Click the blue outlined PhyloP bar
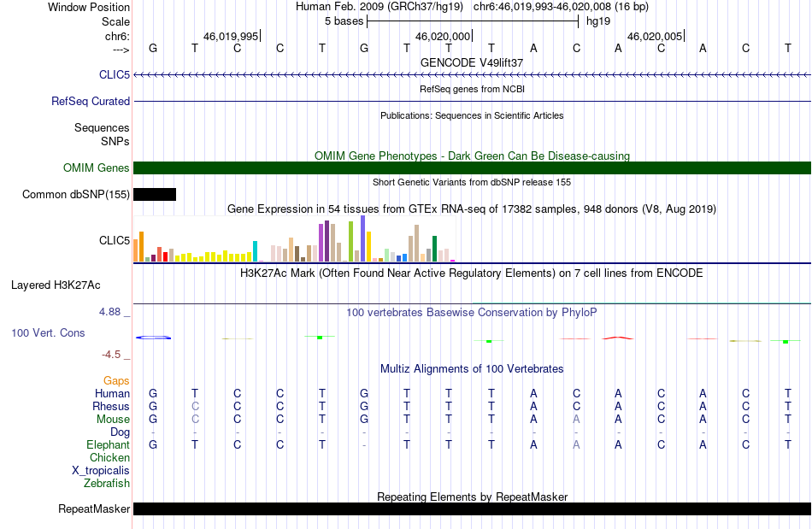Viewport: 812px width, 529px height. [x=153, y=338]
